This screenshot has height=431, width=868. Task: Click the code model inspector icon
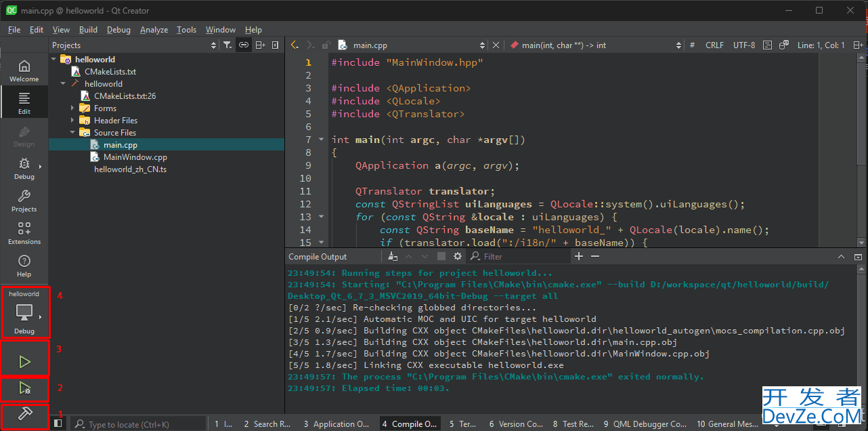pos(783,45)
